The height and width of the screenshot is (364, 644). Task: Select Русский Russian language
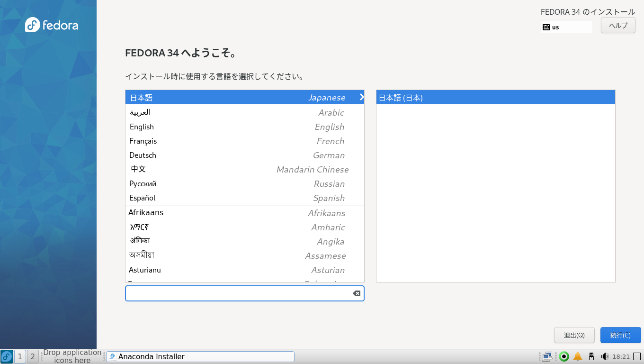[x=244, y=183]
